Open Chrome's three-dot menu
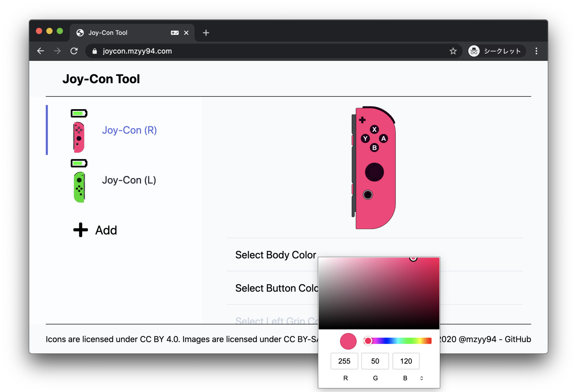577x392 pixels. pyautogui.click(x=536, y=51)
